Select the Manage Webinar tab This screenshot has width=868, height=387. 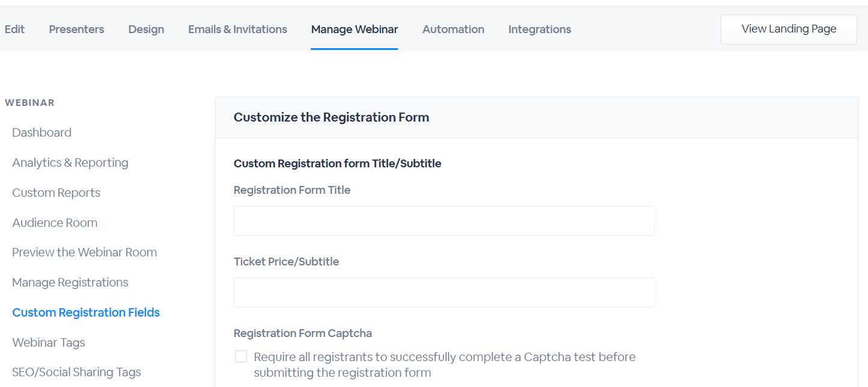(x=355, y=29)
